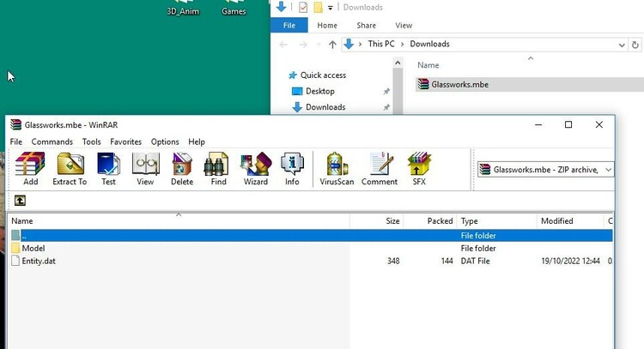Click Downloads in Explorer address path

tap(429, 44)
